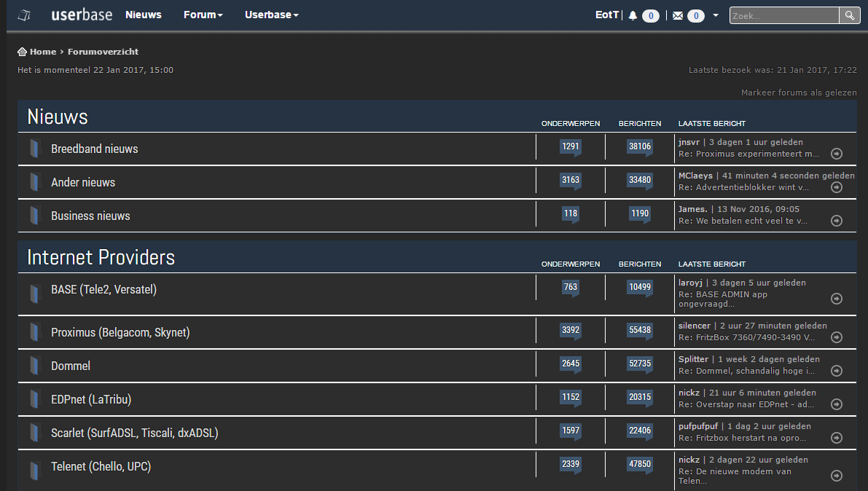
Task: Go to Home breadcrumb link
Action: coord(43,52)
